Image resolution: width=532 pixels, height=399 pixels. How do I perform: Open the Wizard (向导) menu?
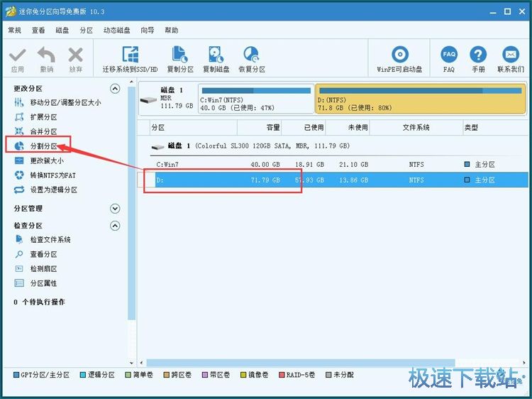(x=148, y=31)
